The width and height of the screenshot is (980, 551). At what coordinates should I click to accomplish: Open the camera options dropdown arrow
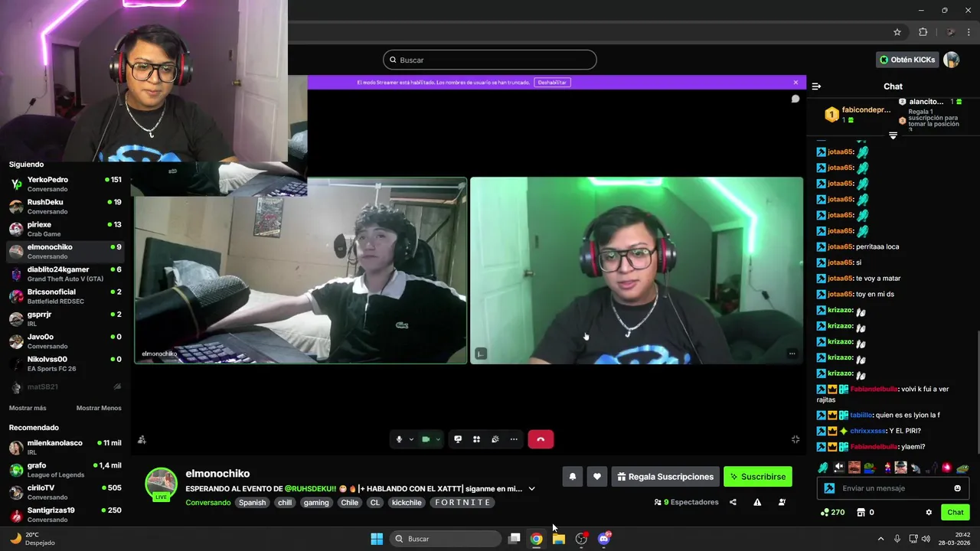point(438,439)
